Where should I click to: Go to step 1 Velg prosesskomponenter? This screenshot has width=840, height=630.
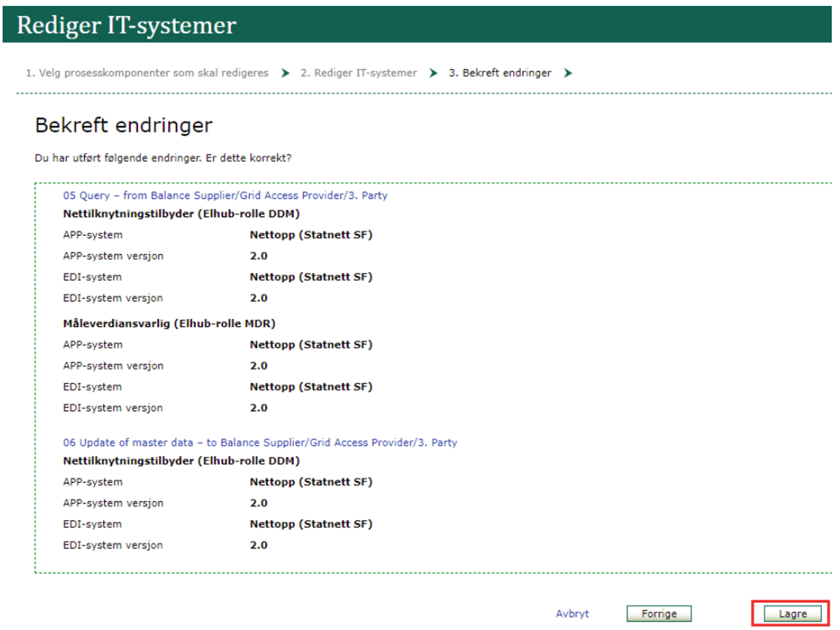(x=147, y=73)
